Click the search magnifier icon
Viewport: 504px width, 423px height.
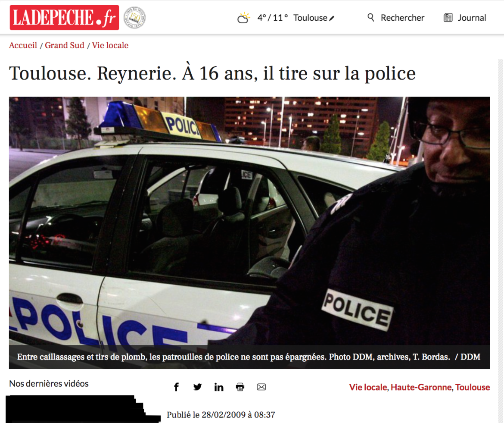click(x=370, y=17)
